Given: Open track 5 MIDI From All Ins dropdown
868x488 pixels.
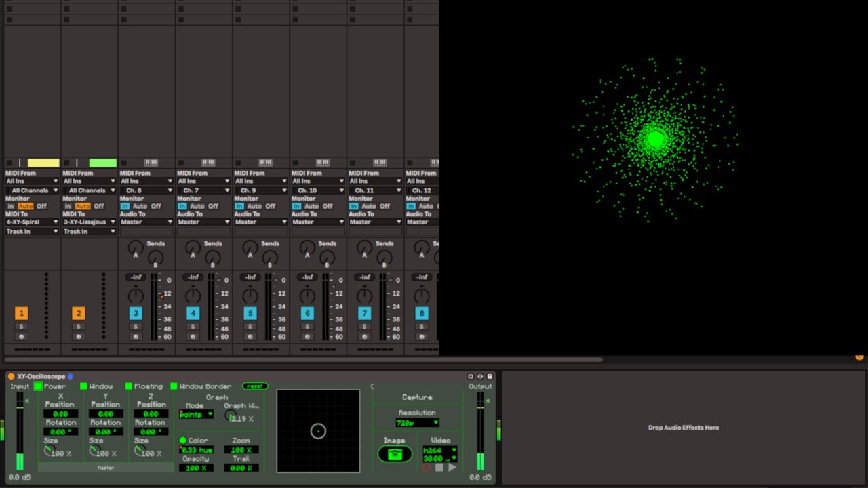Looking at the screenshot, I should (x=260, y=181).
